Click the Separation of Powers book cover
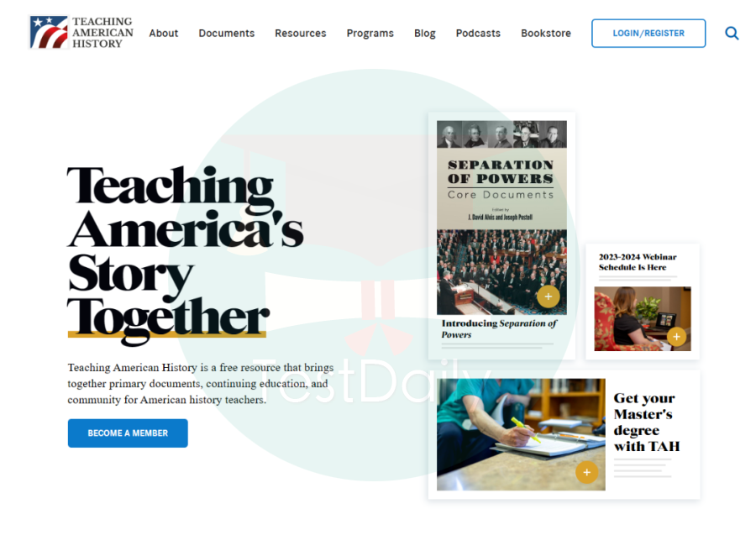This screenshot has width=756, height=551. (x=502, y=218)
